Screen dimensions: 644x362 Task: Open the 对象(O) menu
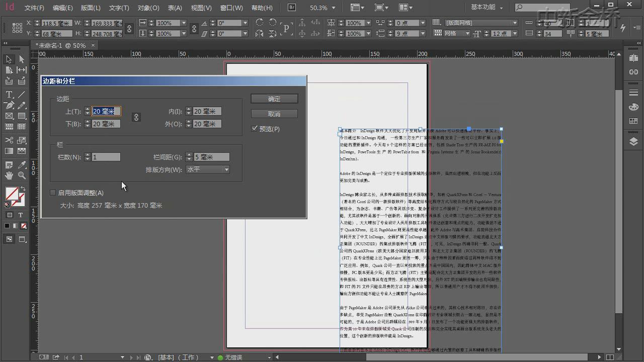(148, 8)
